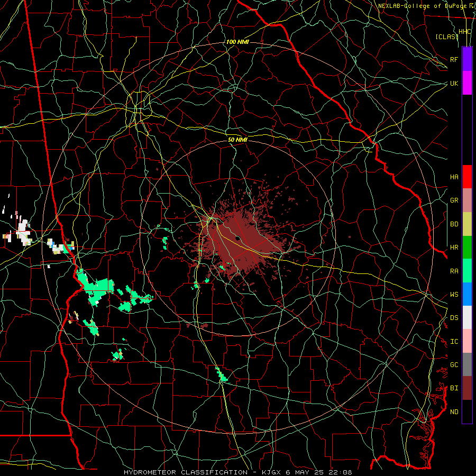476x476 pixels.
Task: Click the WS blue legend swatch
Action: pyautogui.click(x=467, y=294)
